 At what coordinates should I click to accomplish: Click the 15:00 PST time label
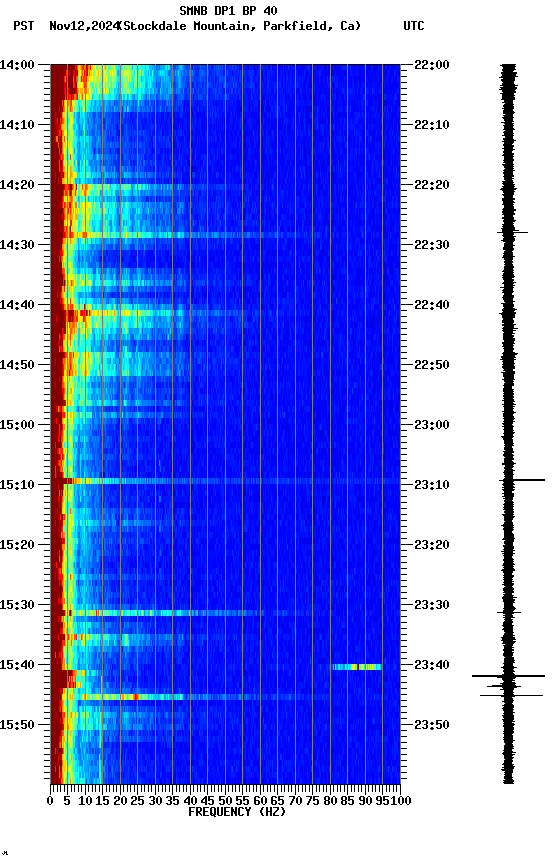tap(17, 425)
